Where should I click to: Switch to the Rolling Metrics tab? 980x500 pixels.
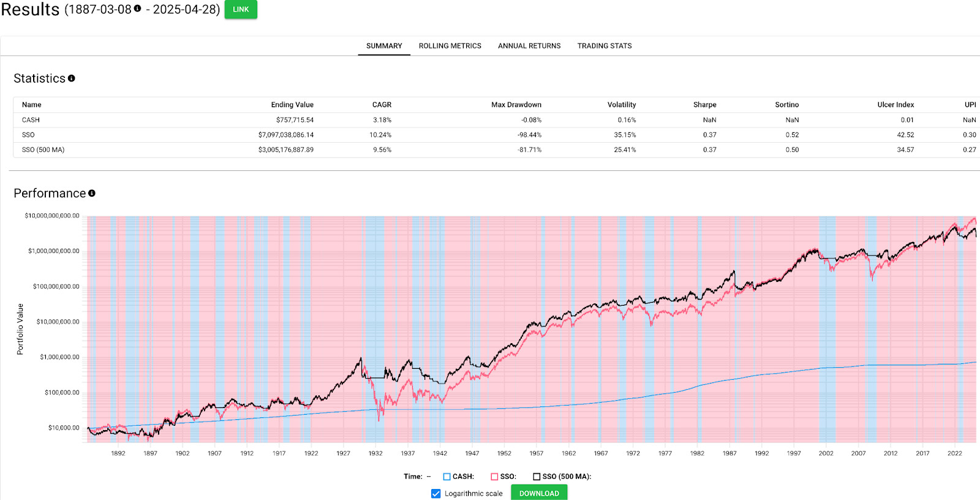click(450, 46)
